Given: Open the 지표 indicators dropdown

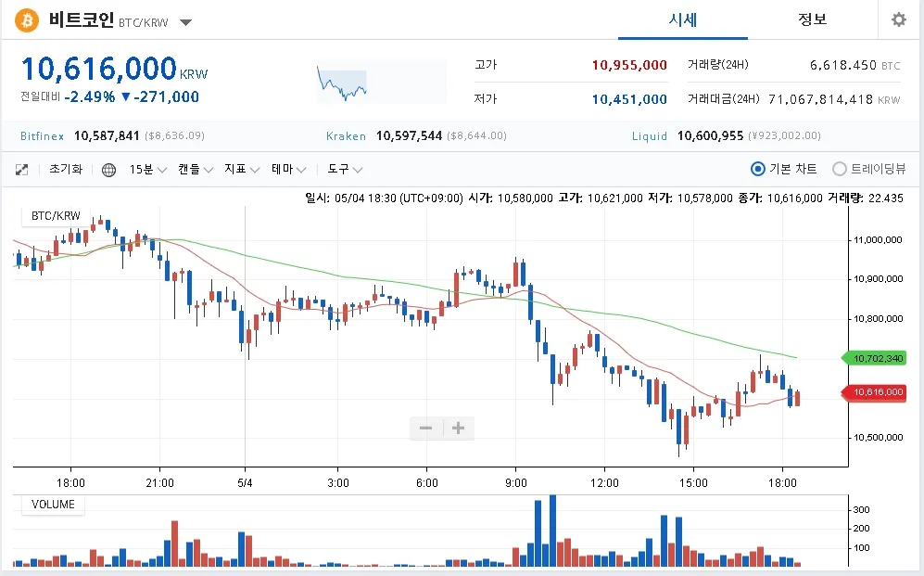Looking at the screenshot, I should click(242, 170).
